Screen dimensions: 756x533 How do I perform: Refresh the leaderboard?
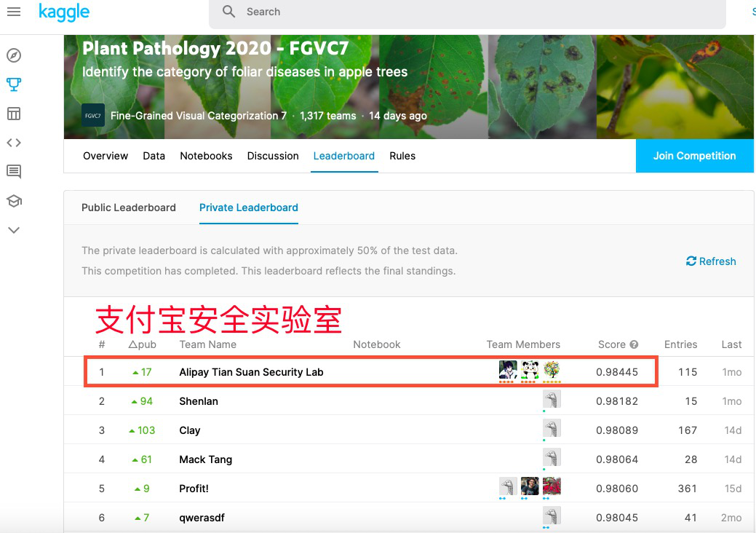(711, 261)
